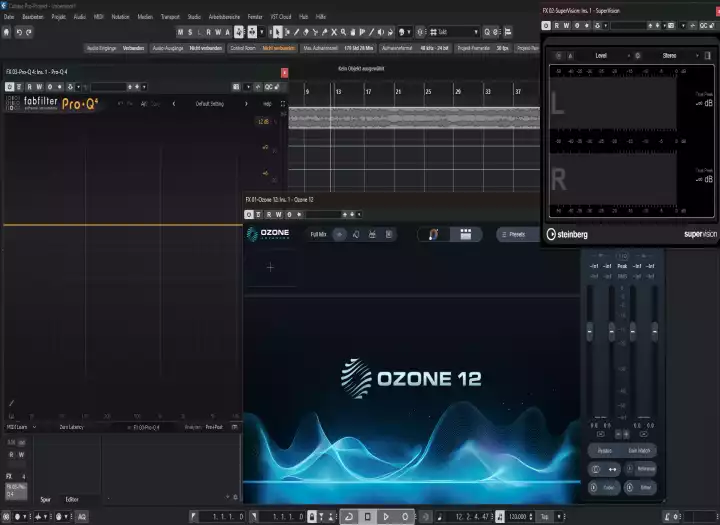Click the Record button in transport bar
Viewport: 720px width, 525px height.
coord(405,517)
